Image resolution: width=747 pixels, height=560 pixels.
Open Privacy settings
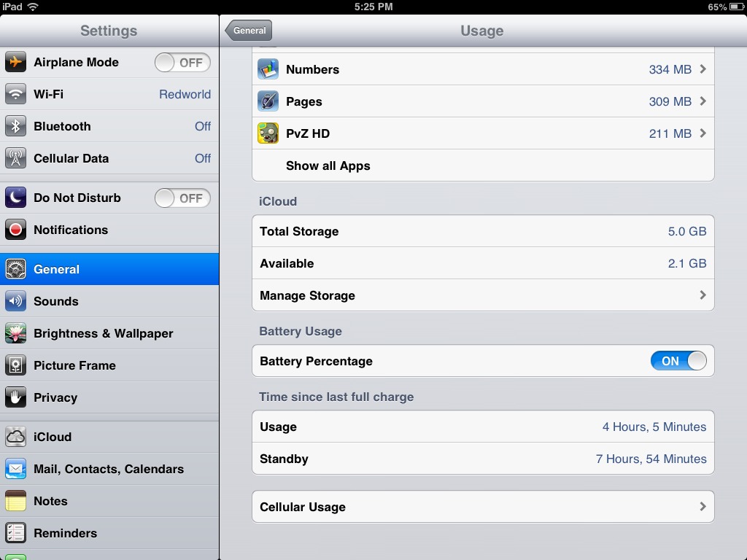click(x=109, y=397)
